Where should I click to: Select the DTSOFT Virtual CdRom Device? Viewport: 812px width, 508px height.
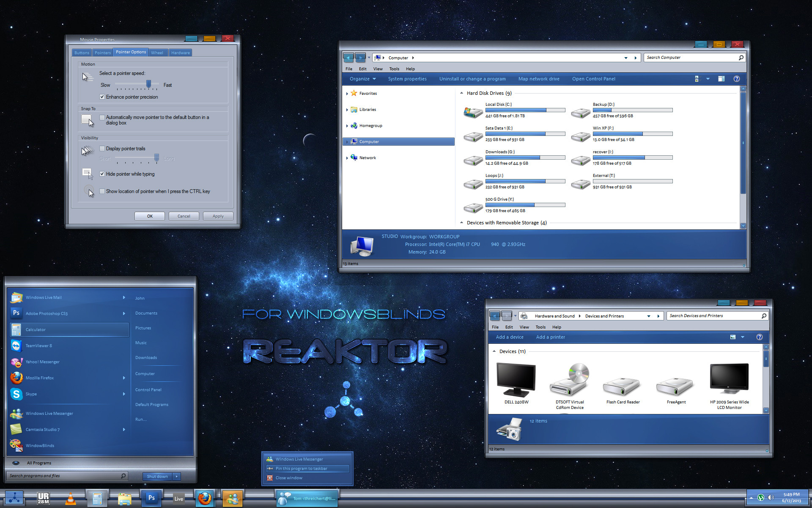[x=570, y=386]
